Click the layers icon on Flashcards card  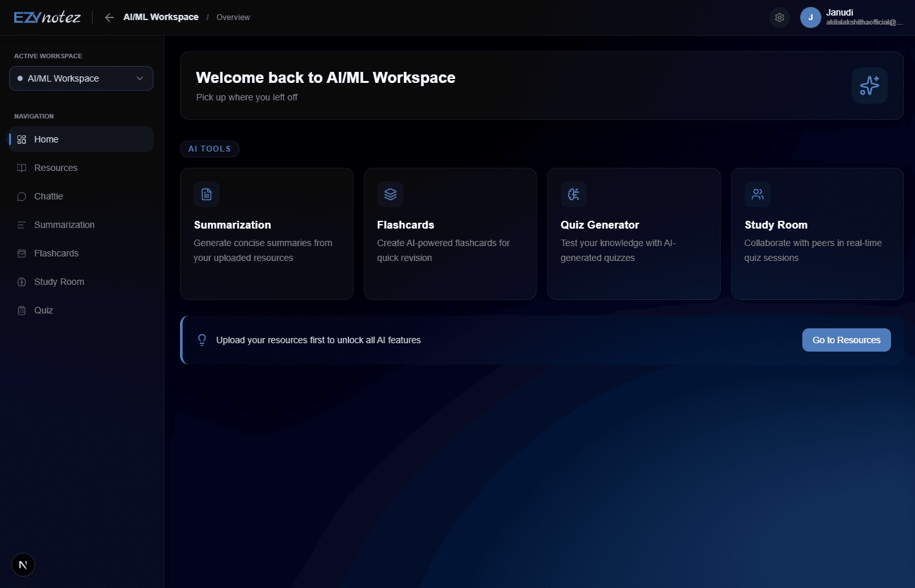point(390,194)
